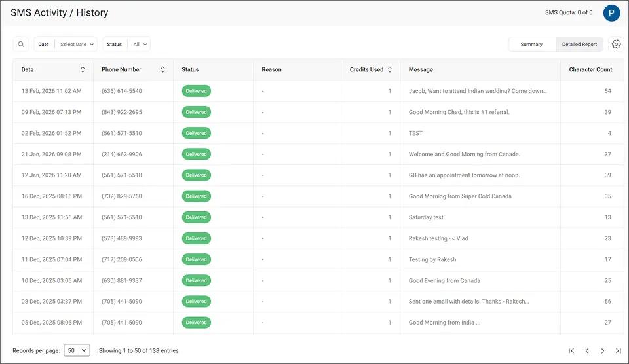Sort by Credits Used column sort icon
Image resolution: width=629 pixels, height=364 pixels.
(390, 69)
